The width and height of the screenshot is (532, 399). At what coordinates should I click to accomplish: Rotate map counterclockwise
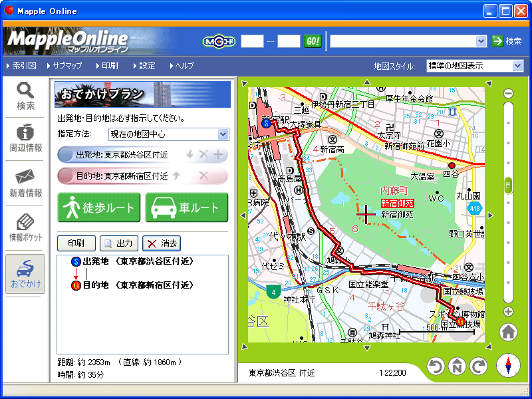coord(436,366)
